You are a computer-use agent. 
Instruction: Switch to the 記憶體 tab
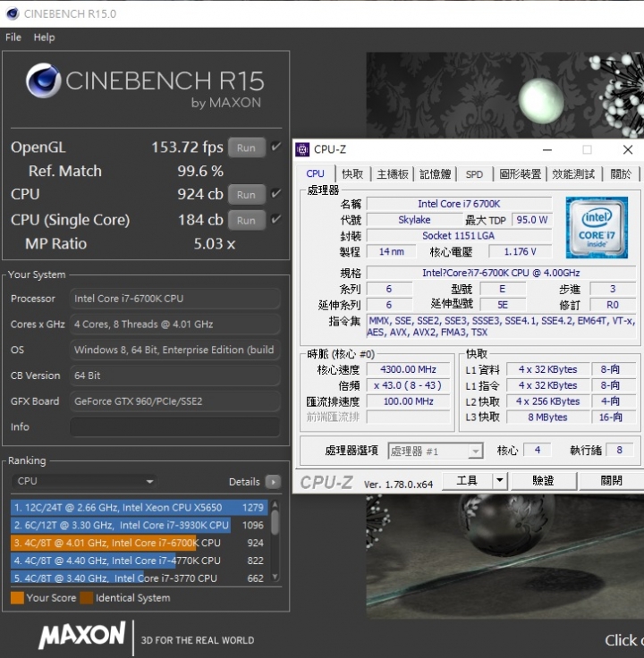(436, 174)
